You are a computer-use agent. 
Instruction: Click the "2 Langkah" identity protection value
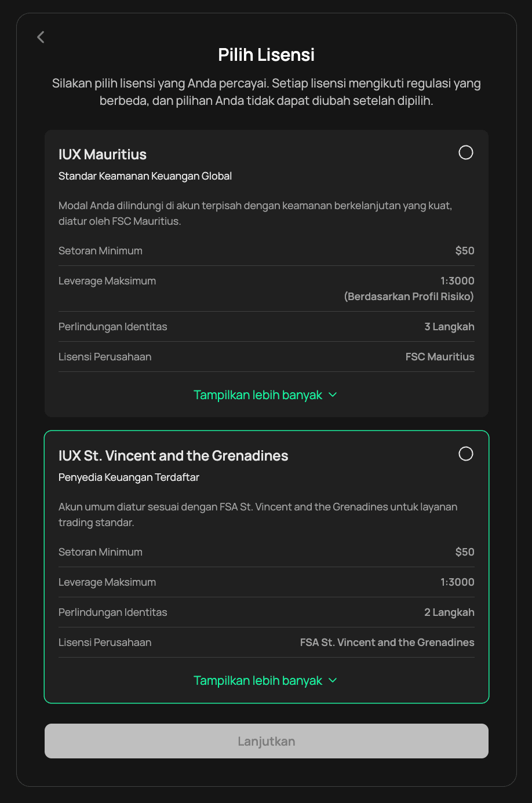pos(449,612)
